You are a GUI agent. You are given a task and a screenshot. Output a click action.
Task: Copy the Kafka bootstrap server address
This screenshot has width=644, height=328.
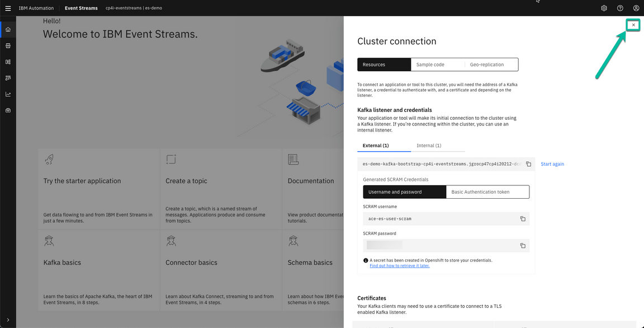click(528, 164)
